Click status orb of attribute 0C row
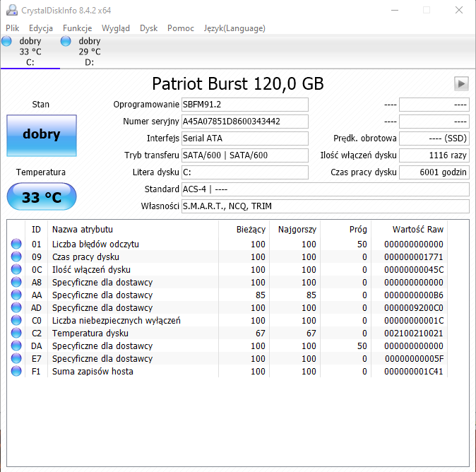This screenshot has height=472, width=476. (16, 269)
